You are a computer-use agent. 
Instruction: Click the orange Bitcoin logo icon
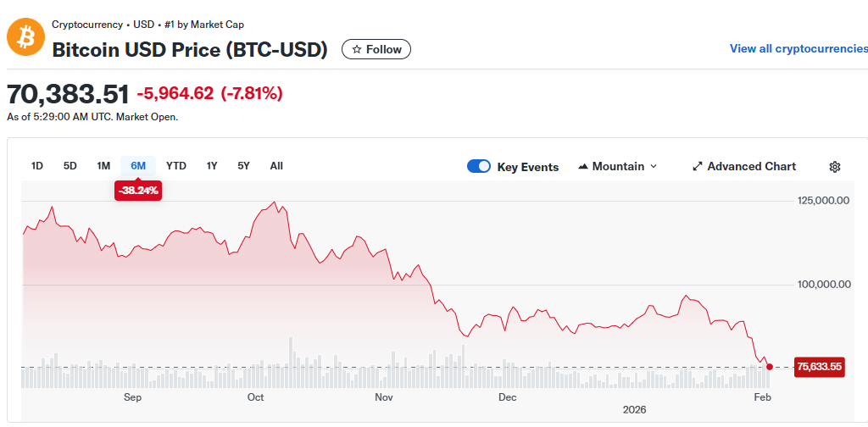pyautogui.click(x=25, y=36)
